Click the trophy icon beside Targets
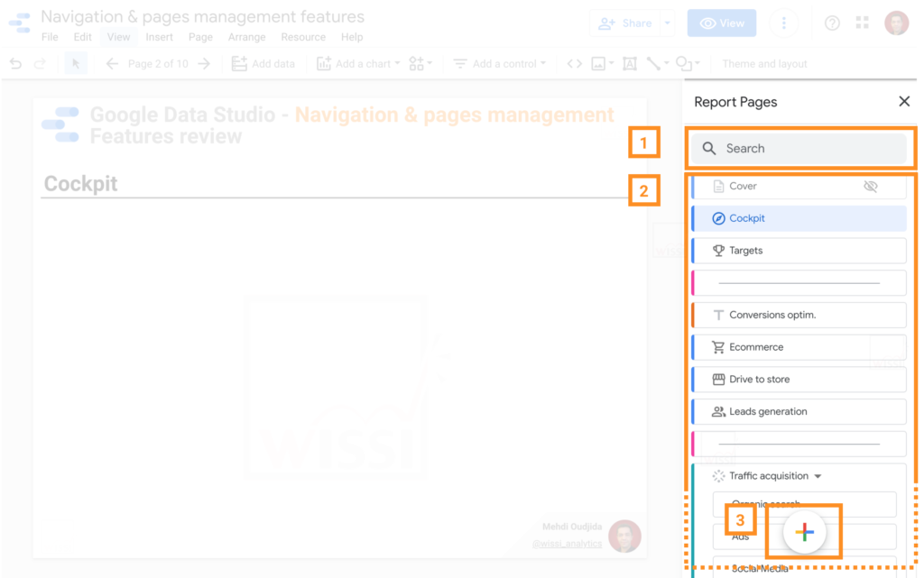924x578 pixels. pos(717,251)
